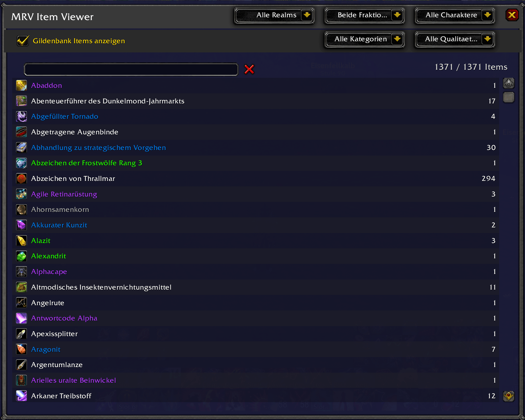Select Arielles uralte Beinwickel text
Viewport: 525px width, 420px height.
pos(74,380)
